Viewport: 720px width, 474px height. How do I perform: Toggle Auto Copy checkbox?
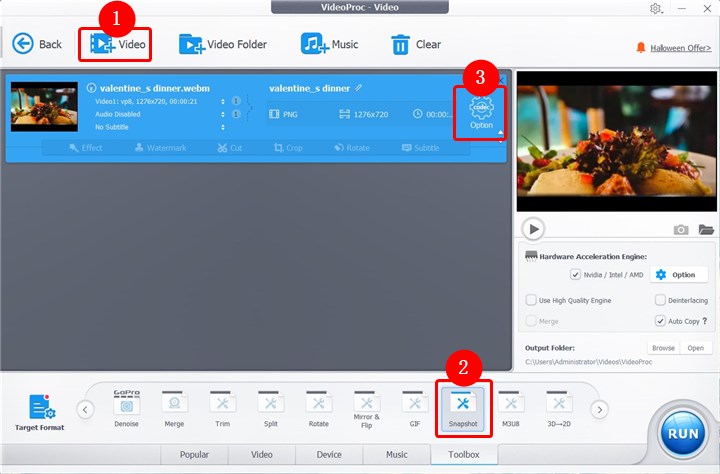[x=660, y=321]
